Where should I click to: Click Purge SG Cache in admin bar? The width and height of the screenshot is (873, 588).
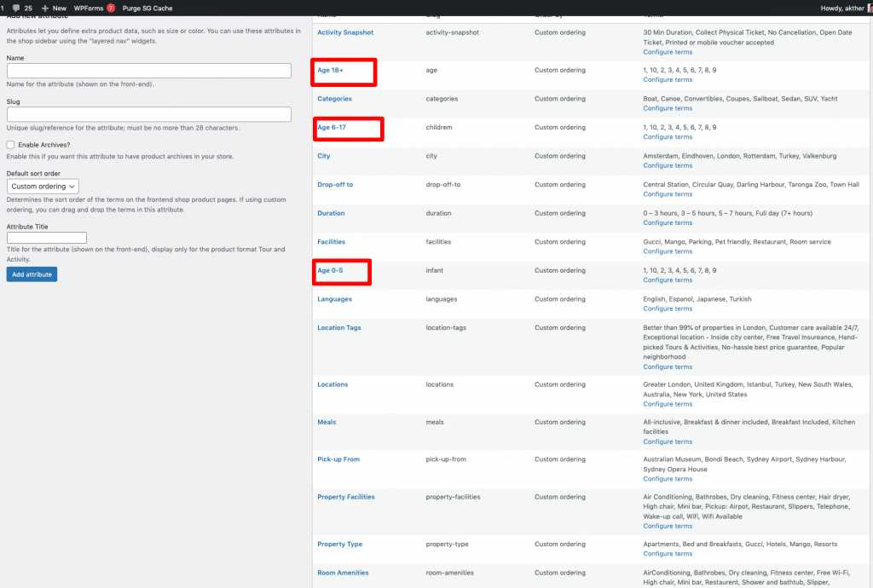coord(147,9)
